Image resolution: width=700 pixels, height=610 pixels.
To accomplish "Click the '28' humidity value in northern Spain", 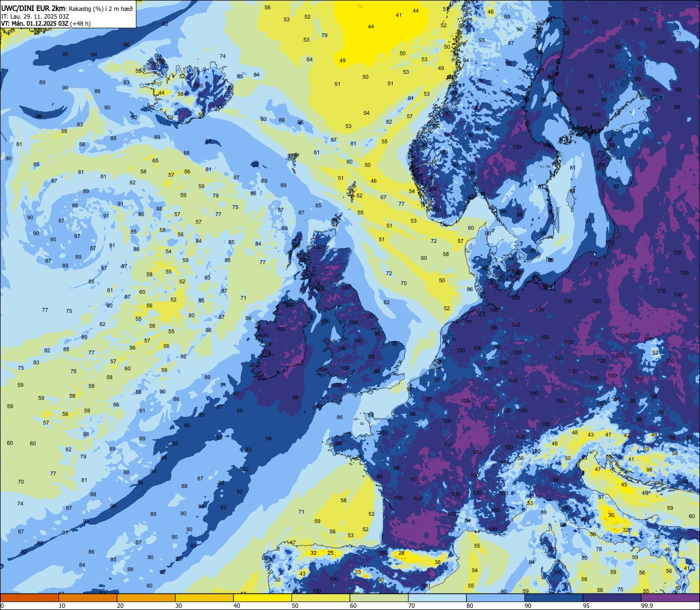I will click(401, 553).
